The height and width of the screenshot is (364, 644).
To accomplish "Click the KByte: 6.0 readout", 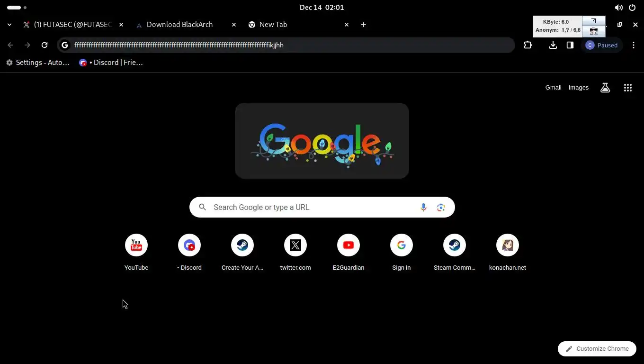I will [x=556, y=22].
